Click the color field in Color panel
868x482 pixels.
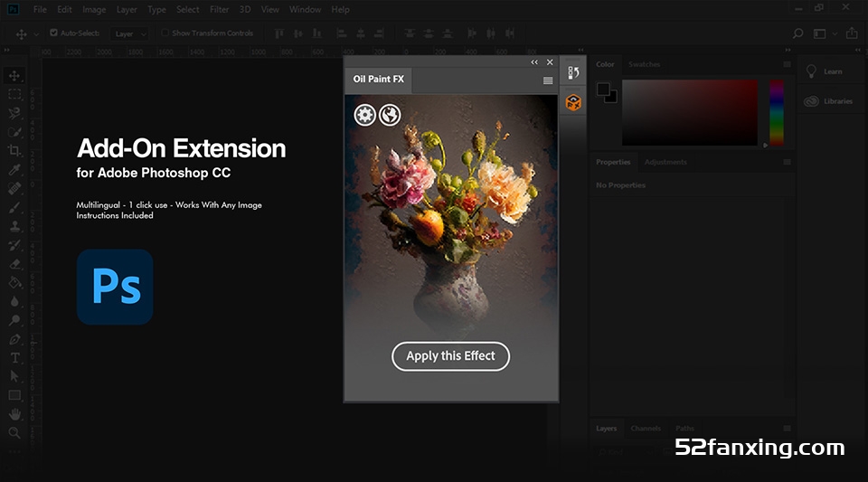[690, 112]
